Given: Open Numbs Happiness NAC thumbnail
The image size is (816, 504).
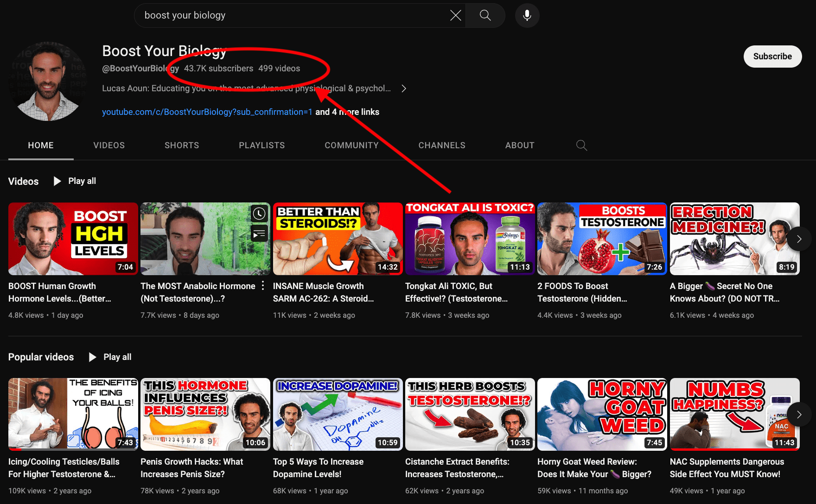Looking at the screenshot, I should [x=734, y=414].
